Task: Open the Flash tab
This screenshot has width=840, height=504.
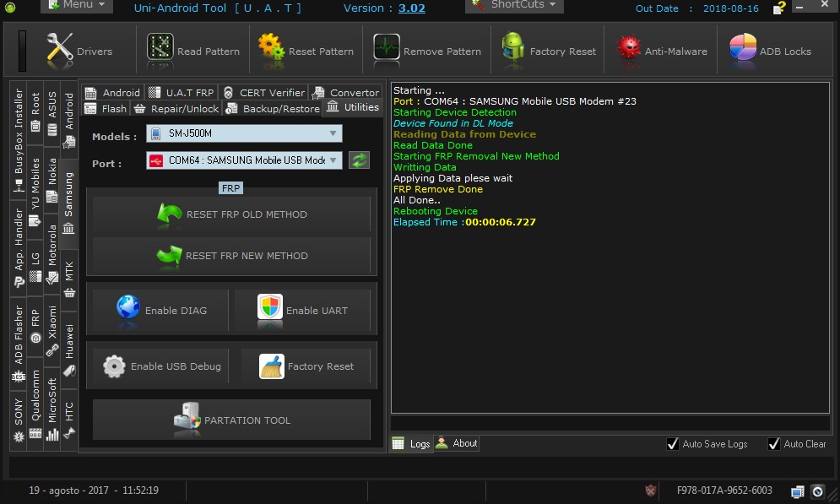Action: point(106,108)
